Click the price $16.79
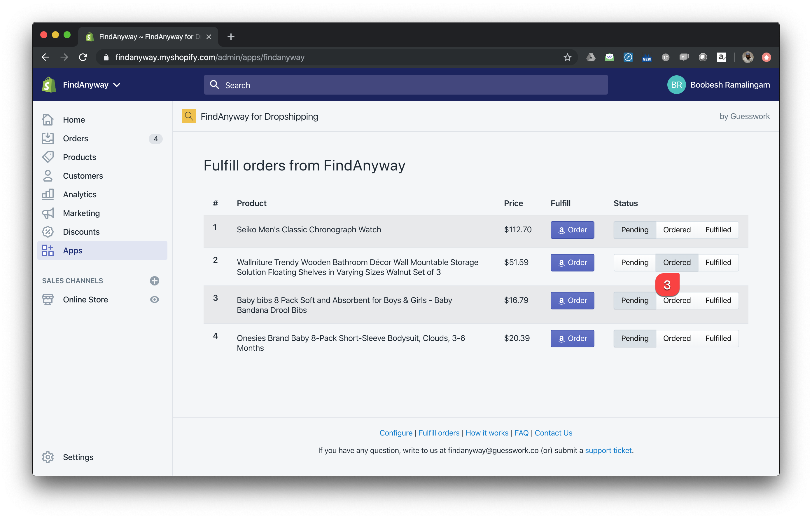 (x=516, y=300)
